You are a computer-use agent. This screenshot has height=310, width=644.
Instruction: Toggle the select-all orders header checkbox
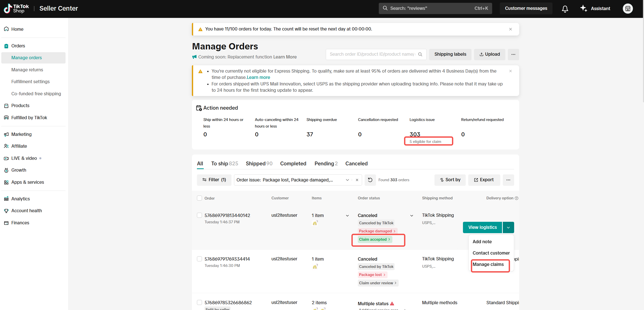tap(199, 198)
